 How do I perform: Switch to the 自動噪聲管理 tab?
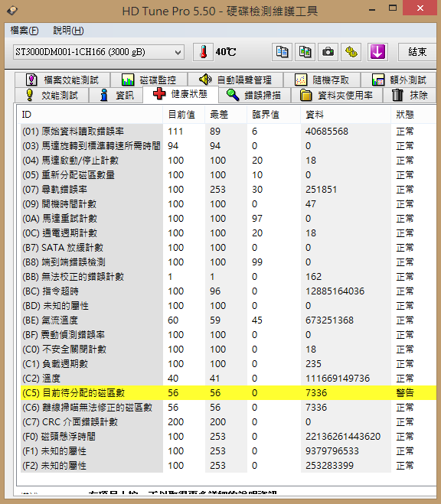click(236, 80)
